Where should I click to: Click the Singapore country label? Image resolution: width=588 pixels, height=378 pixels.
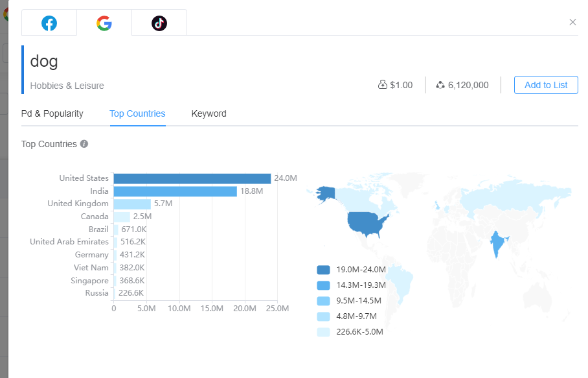click(89, 281)
